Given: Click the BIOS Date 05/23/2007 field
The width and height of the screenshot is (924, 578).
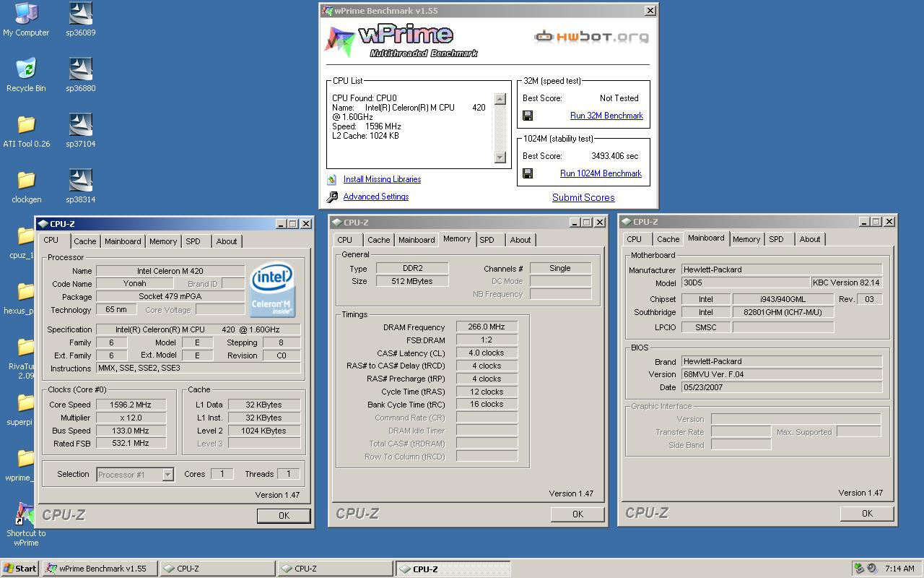Looking at the screenshot, I should point(782,387).
